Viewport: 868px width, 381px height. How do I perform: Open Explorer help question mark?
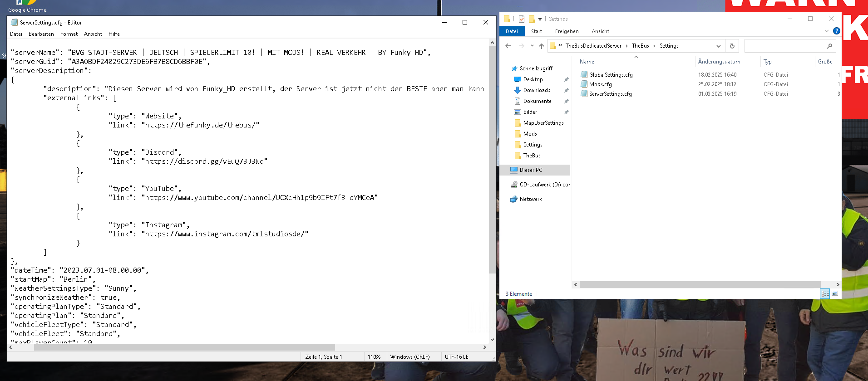tap(836, 31)
